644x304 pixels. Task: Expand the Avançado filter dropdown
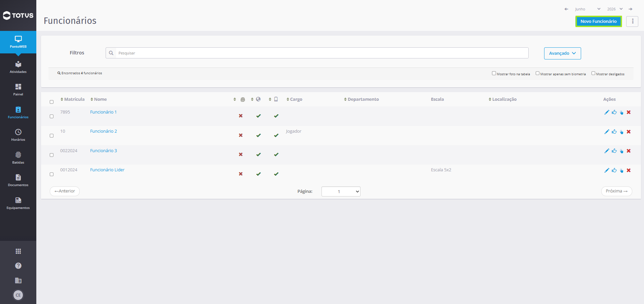562,53
